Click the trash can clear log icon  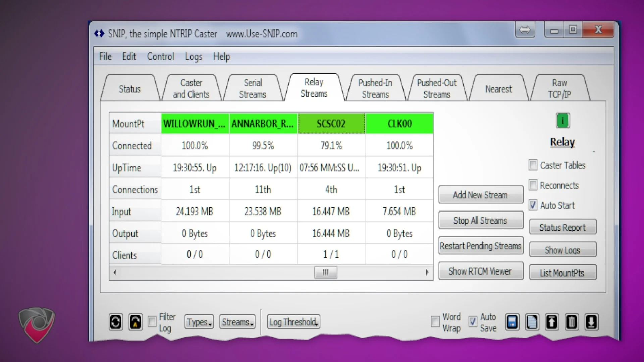pos(572,322)
